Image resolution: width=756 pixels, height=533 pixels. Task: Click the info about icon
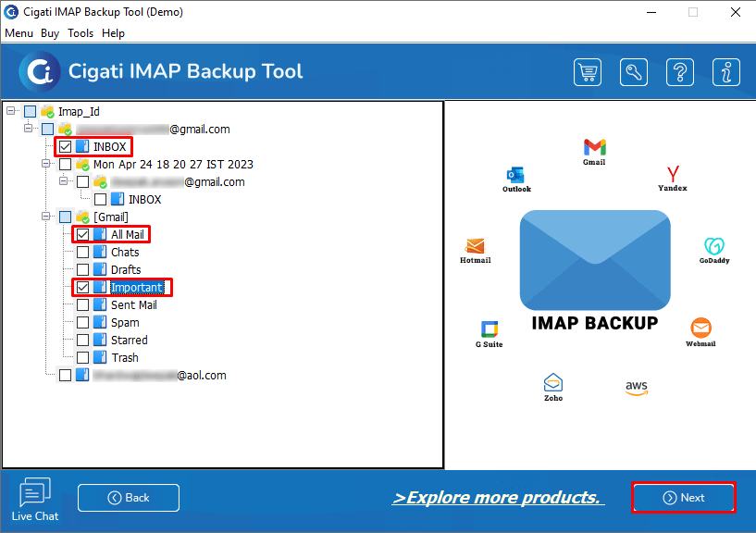tap(726, 72)
